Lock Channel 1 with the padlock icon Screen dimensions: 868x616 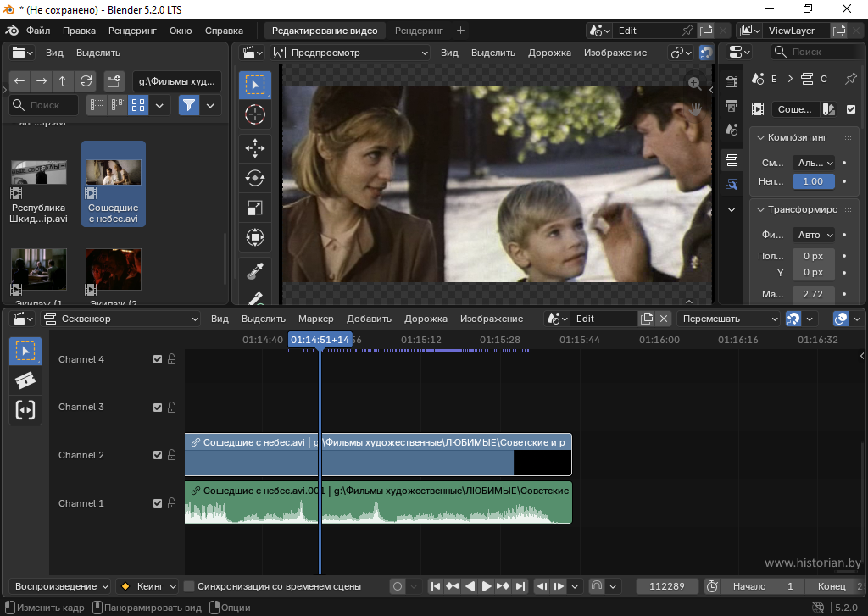pos(171,503)
